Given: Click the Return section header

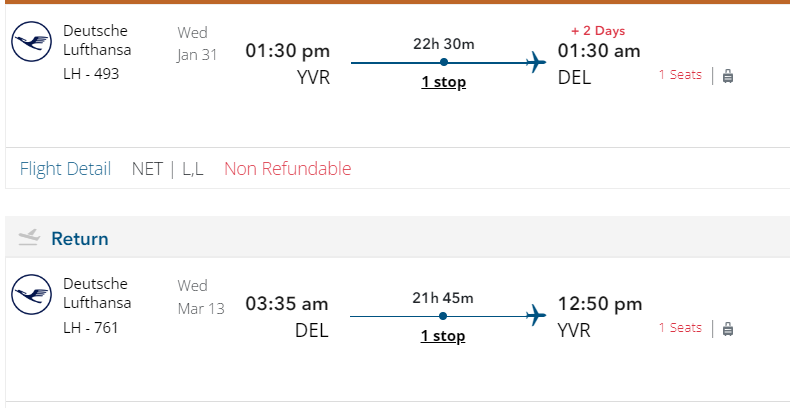Looking at the screenshot, I should point(80,239).
